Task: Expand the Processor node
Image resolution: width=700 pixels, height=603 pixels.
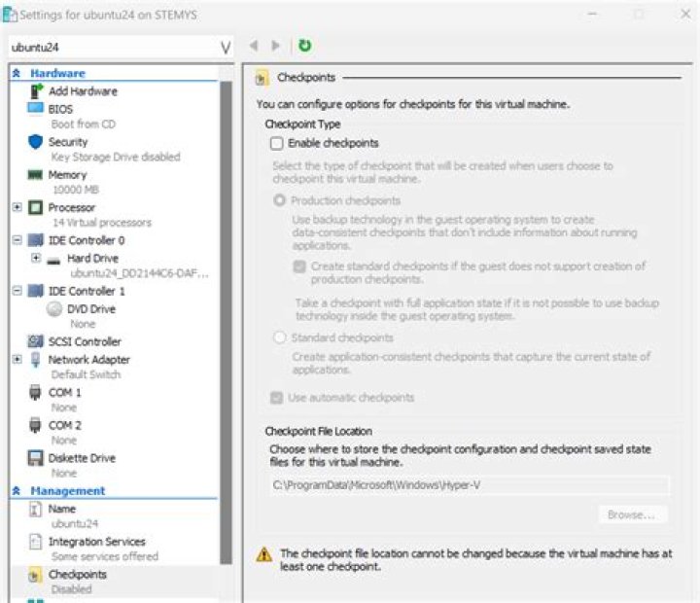Action: (17, 207)
